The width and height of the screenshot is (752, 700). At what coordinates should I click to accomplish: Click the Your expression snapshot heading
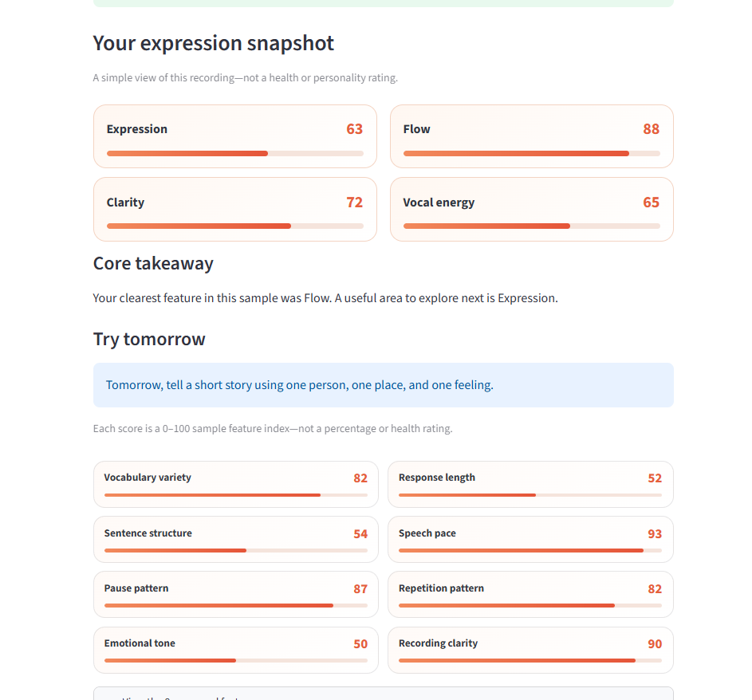pos(214,43)
